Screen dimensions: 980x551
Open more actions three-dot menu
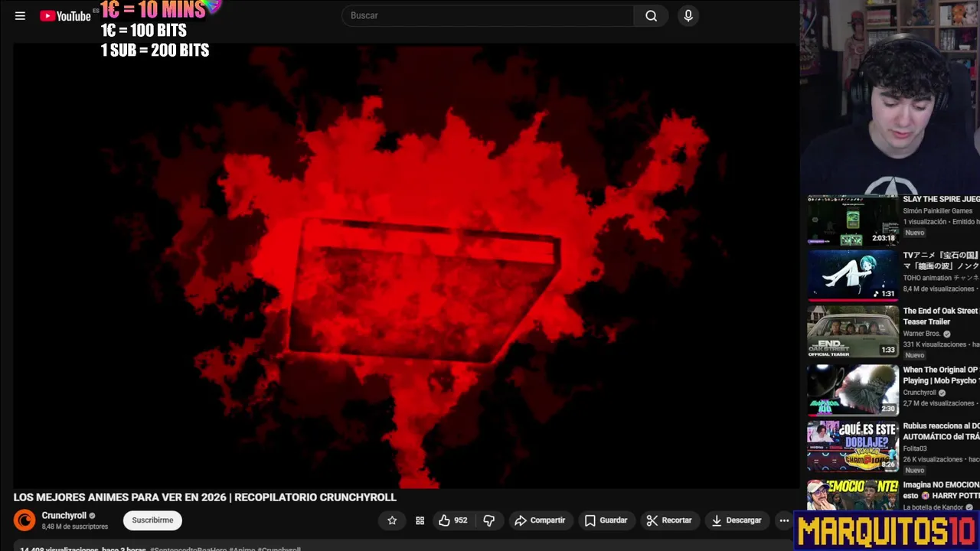pyautogui.click(x=784, y=520)
